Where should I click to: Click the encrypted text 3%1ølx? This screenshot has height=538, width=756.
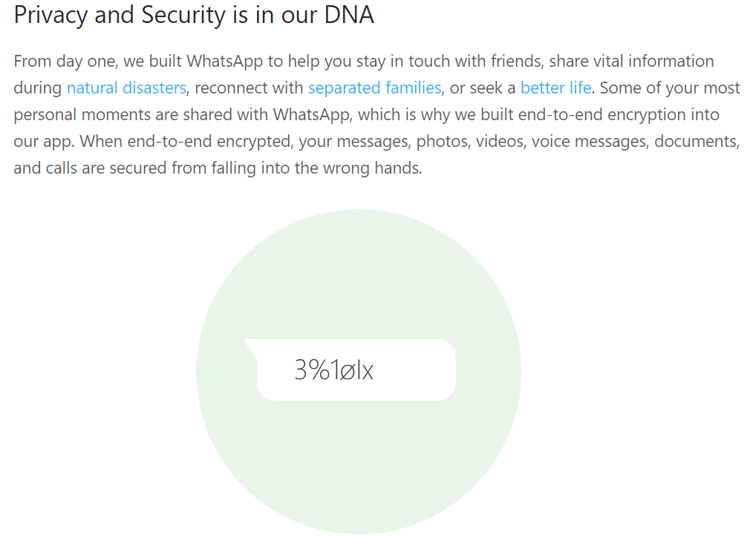(333, 370)
